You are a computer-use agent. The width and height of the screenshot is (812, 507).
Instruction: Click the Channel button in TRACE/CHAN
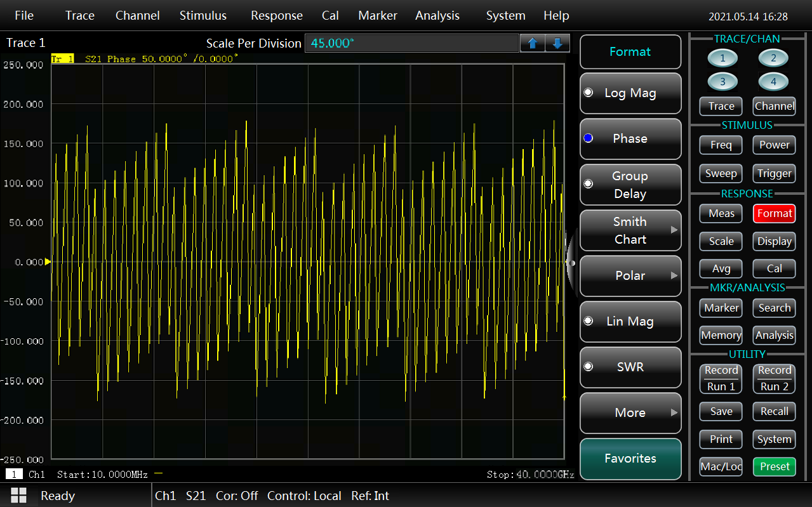pos(775,106)
